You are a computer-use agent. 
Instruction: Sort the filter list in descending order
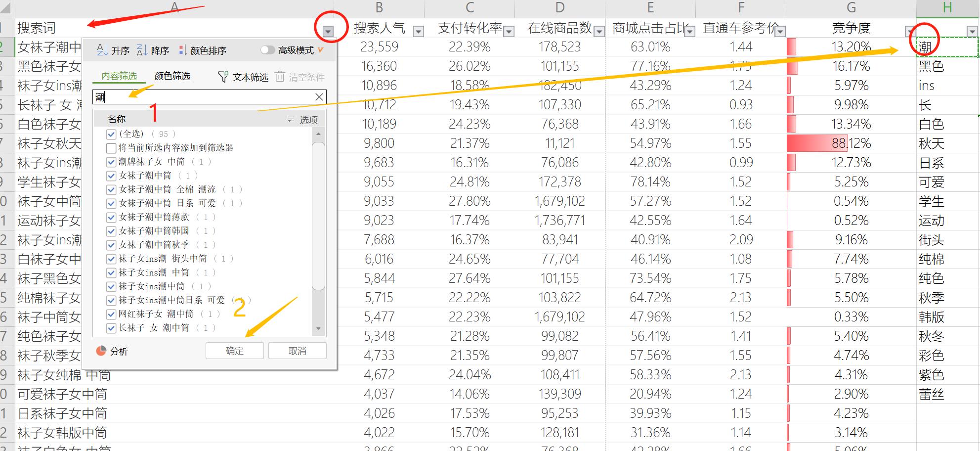[x=154, y=49]
